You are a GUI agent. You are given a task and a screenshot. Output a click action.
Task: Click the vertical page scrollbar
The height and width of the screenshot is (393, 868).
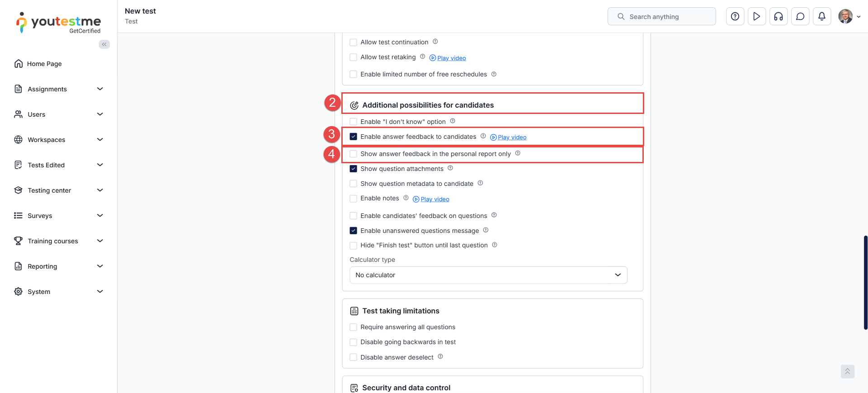click(x=865, y=282)
